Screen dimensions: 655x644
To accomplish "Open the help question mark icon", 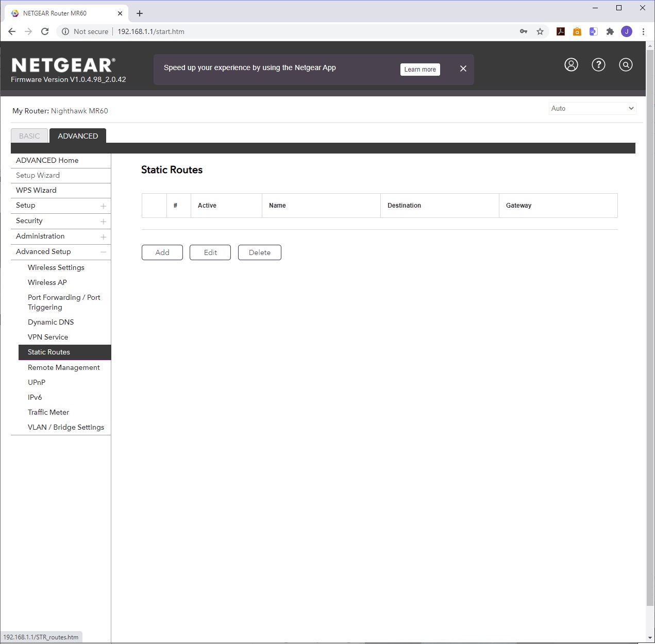I will click(598, 64).
